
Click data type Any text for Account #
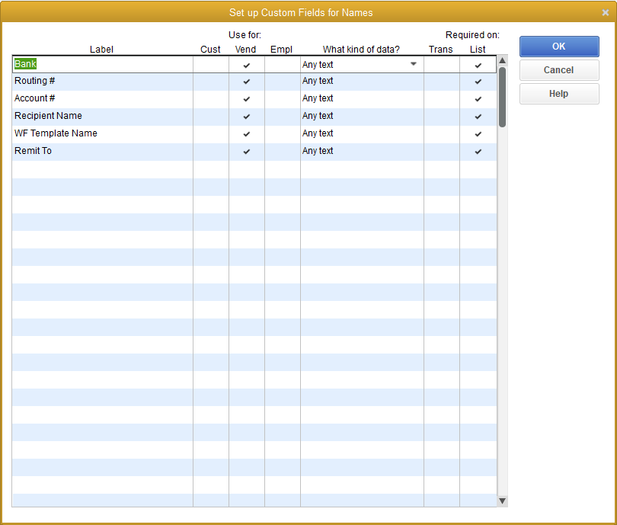[x=362, y=99]
